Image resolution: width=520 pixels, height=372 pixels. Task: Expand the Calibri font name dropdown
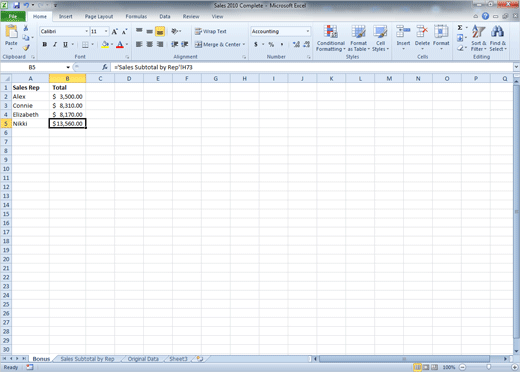[87, 31]
